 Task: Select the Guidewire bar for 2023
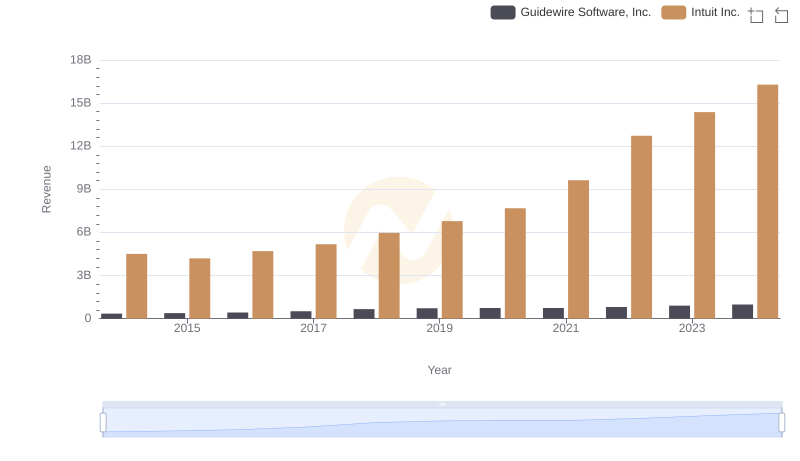pyautogui.click(x=679, y=312)
